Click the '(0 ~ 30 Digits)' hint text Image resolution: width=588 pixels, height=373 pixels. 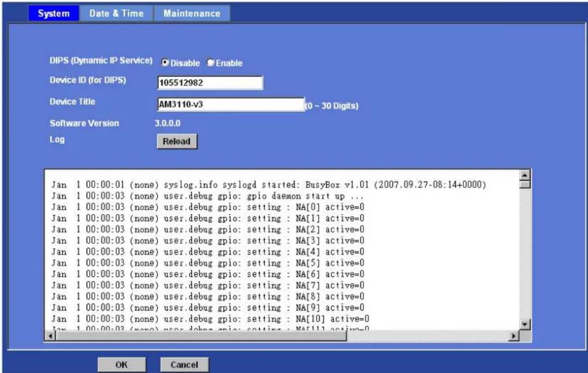(x=332, y=106)
